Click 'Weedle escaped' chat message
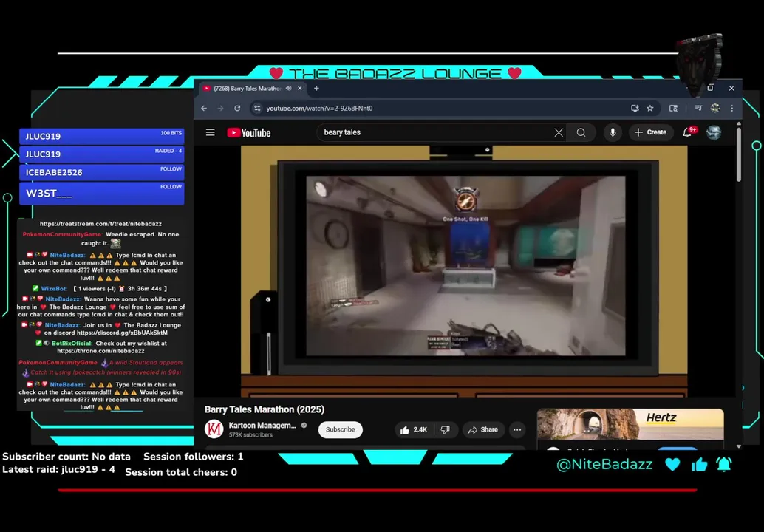 pos(101,239)
